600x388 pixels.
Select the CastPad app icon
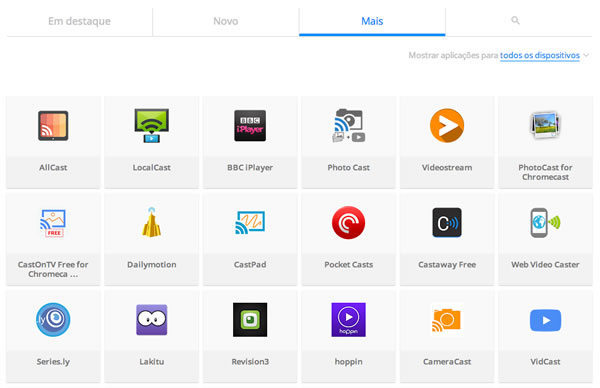click(x=250, y=222)
